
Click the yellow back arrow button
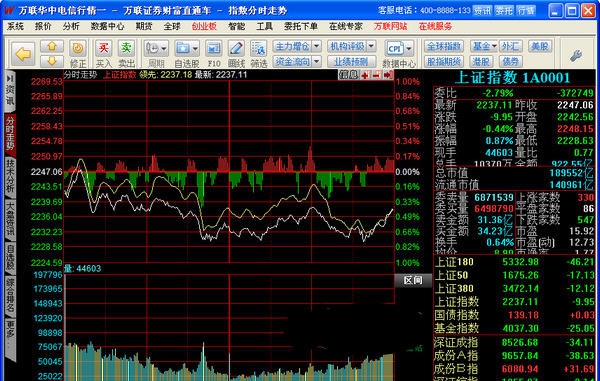point(23,54)
